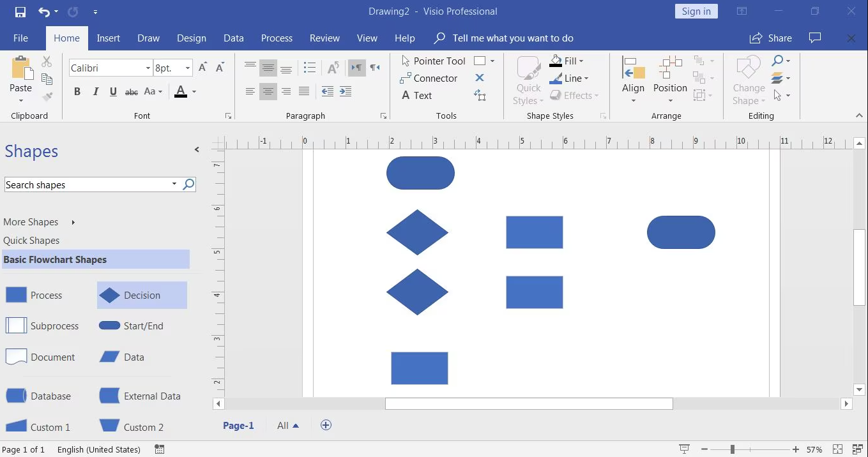Open Quick Shapes stencil
This screenshot has width=868, height=457.
tap(31, 241)
